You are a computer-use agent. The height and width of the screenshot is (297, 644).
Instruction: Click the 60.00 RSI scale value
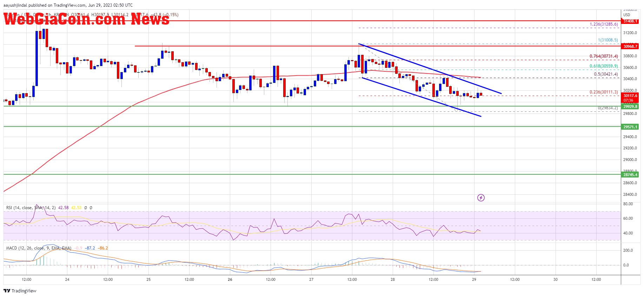click(628, 218)
